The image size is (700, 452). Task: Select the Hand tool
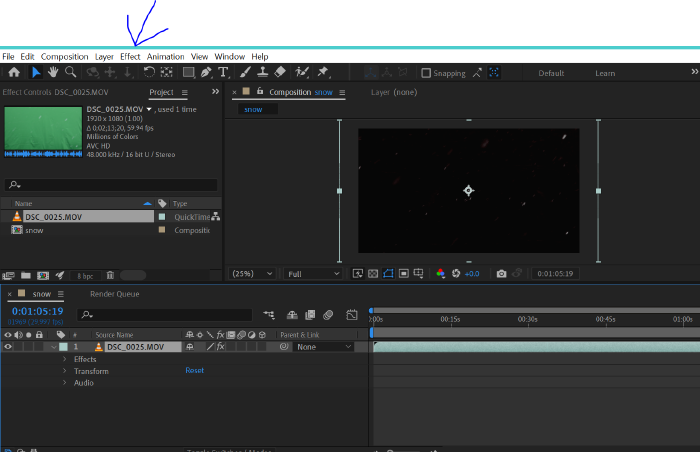coord(53,72)
